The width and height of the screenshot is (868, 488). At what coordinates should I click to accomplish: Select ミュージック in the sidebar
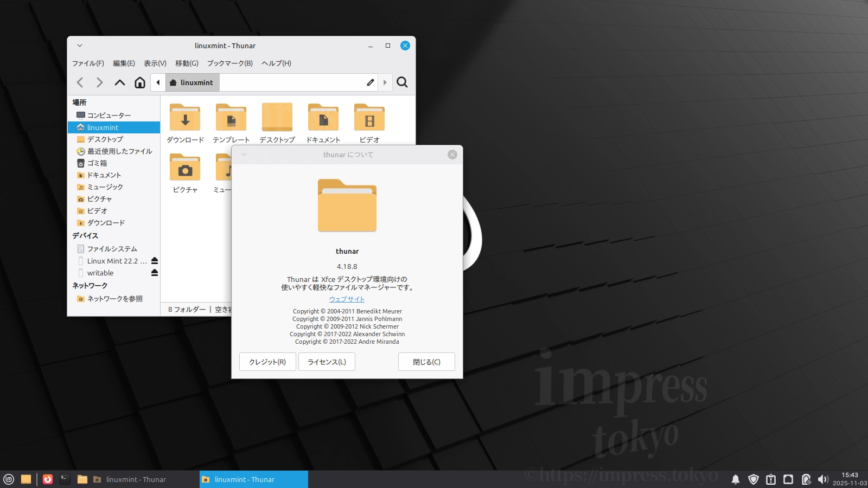[114, 187]
